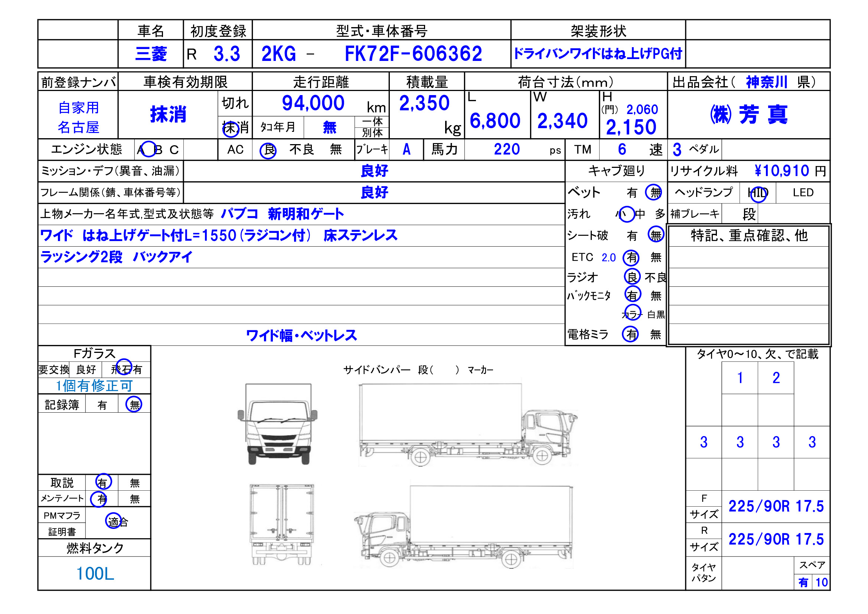
Task: Click the glass note '1個有修正可'
Action: [94, 386]
